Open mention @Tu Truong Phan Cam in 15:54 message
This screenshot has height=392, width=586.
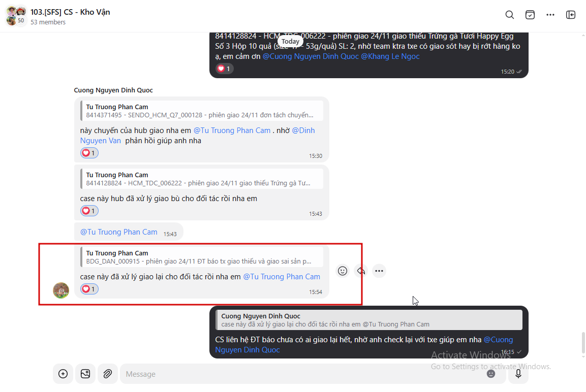coord(282,277)
